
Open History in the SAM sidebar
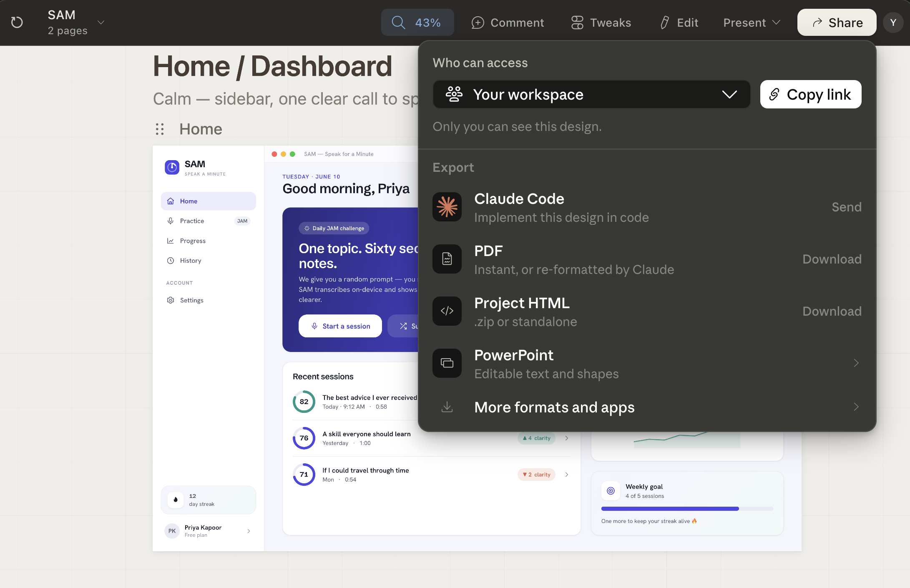(x=208, y=261)
